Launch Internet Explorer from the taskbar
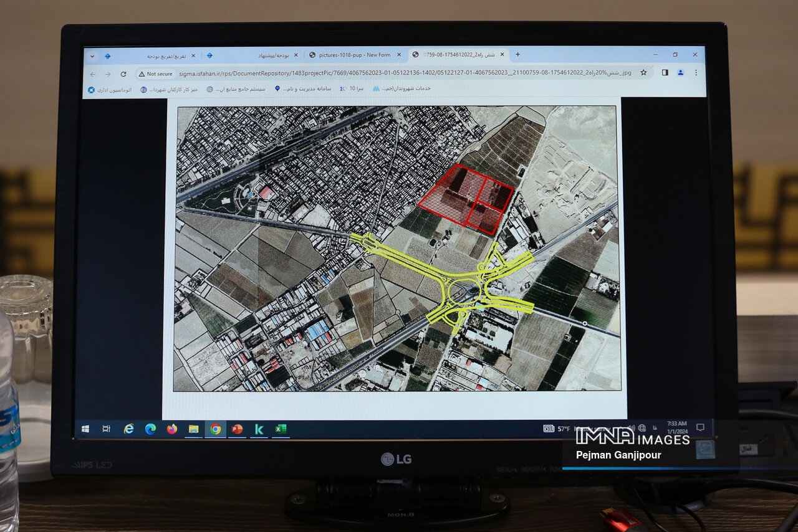 [x=128, y=429]
